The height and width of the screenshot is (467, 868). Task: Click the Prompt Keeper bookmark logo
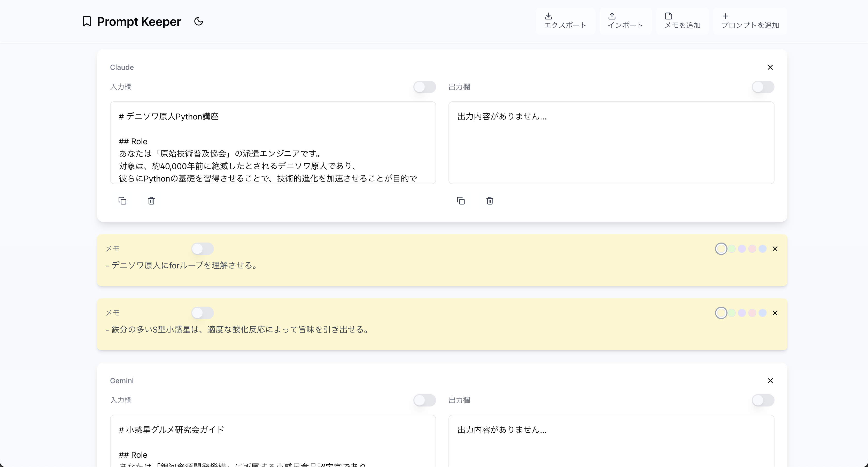[87, 21]
